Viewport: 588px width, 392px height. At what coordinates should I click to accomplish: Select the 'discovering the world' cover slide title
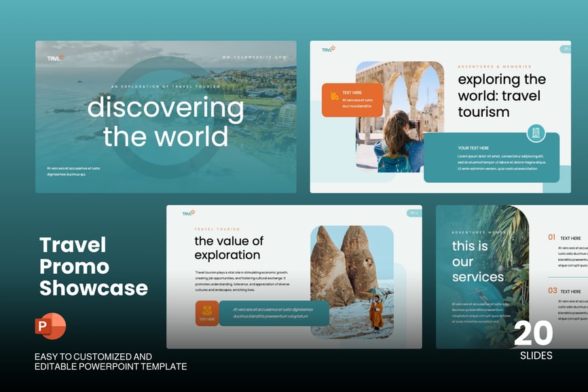point(166,122)
